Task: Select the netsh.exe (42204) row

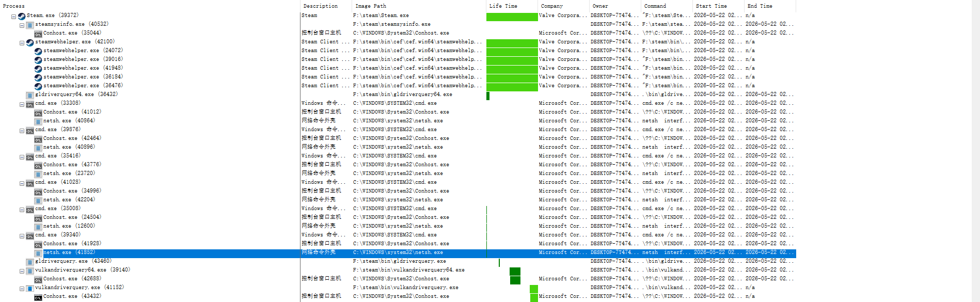Action: coord(398,200)
